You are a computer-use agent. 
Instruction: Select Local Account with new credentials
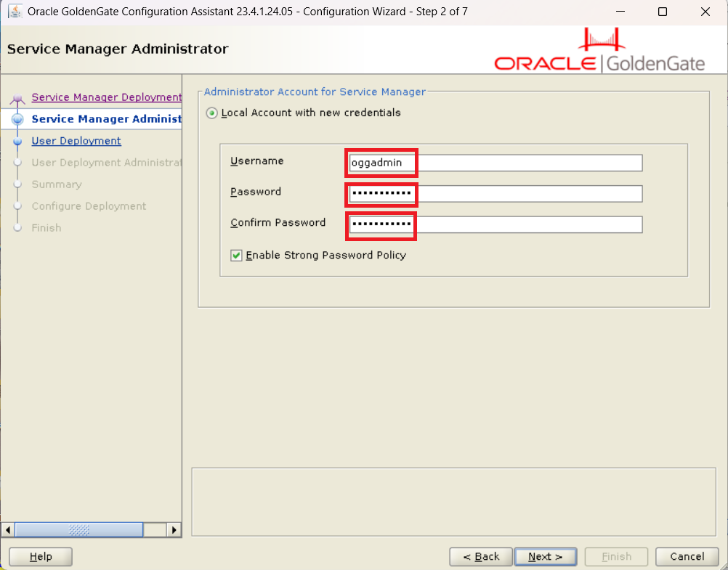point(211,113)
